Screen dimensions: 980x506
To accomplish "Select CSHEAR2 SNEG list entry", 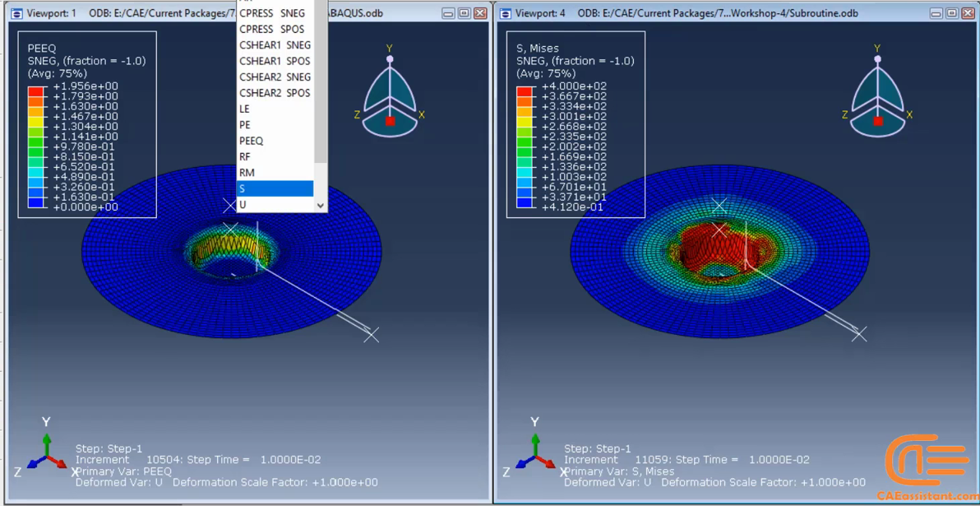I will (x=275, y=77).
